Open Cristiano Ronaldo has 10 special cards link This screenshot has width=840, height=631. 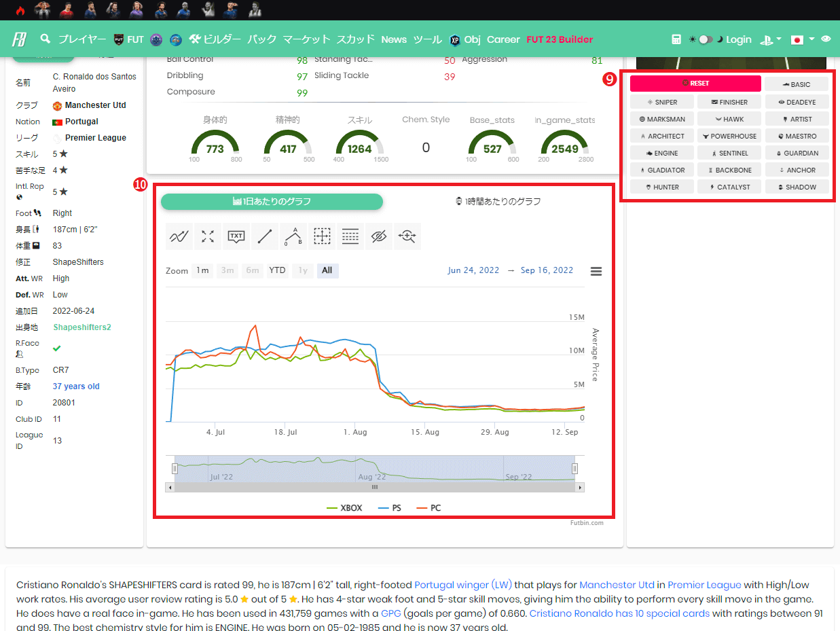click(x=619, y=613)
